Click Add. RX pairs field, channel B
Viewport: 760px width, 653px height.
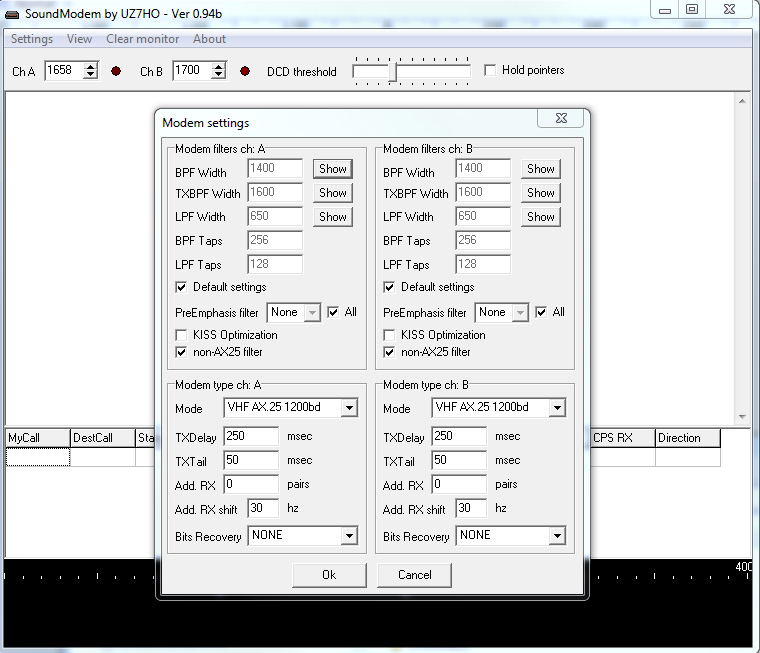click(459, 484)
